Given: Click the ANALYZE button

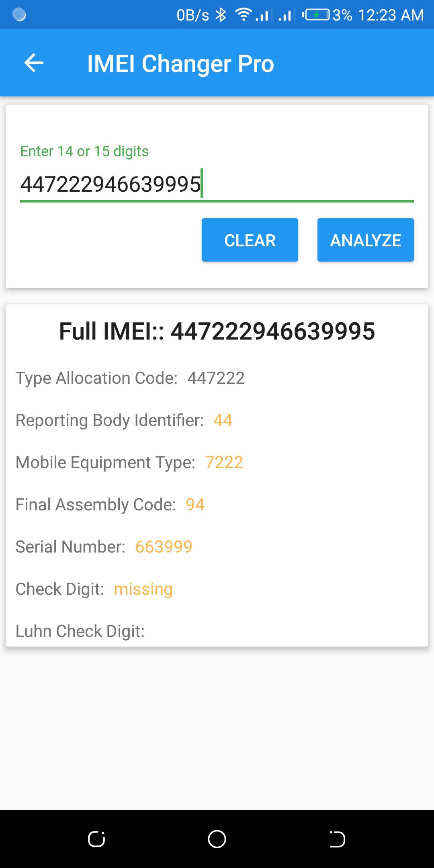Looking at the screenshot, I should [x=366, y=240].
